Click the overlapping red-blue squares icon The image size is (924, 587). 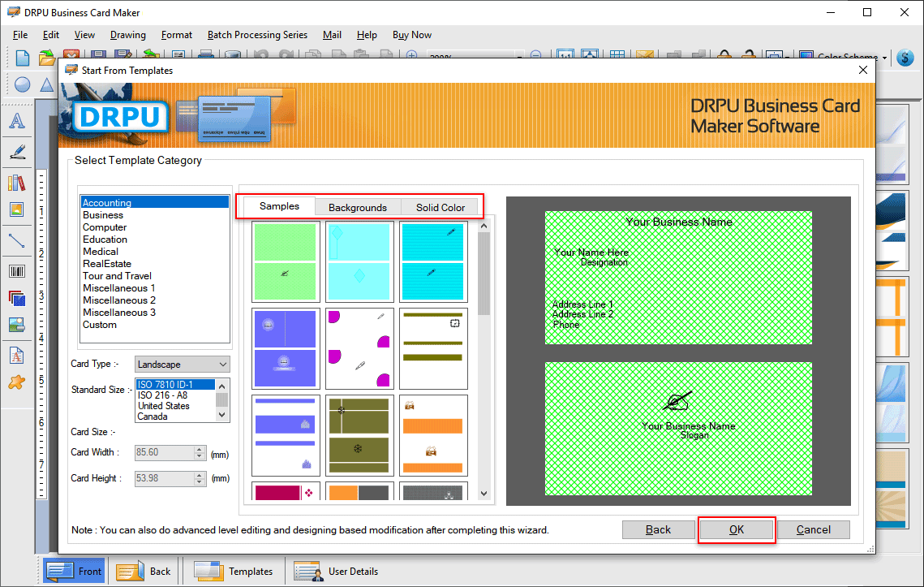pyautogui.click(x=17, y=298)
